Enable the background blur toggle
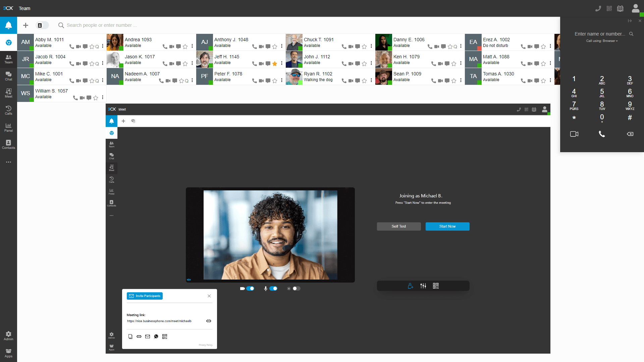Screen dimensions: 644x362 (296, 289)
